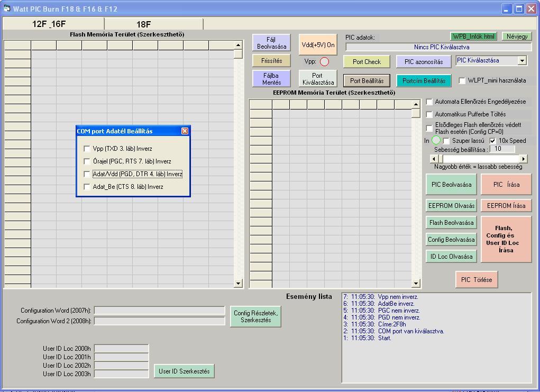540x392 pixels.
Task: Select event line 'Vpp nem inverz.'
Action: [398, 297]
